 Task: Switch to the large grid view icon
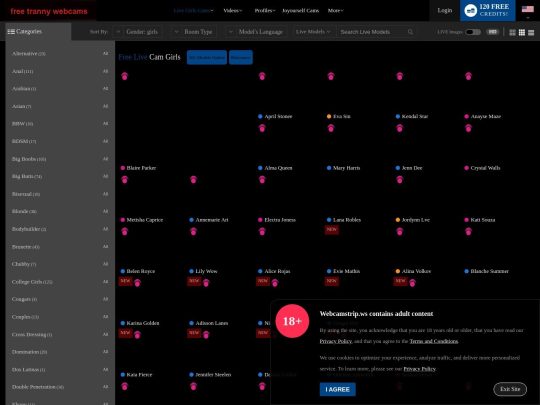pos(512,32)
